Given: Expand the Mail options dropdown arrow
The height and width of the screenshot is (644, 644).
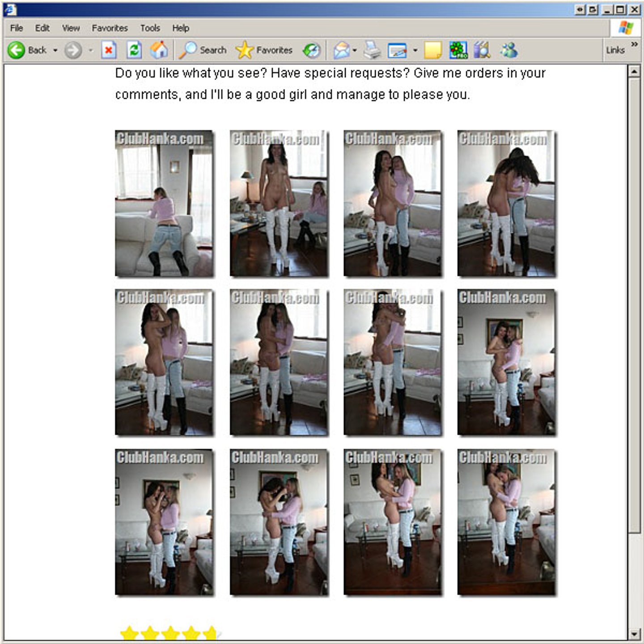Looking at the screenshot, I should [355, 50].
